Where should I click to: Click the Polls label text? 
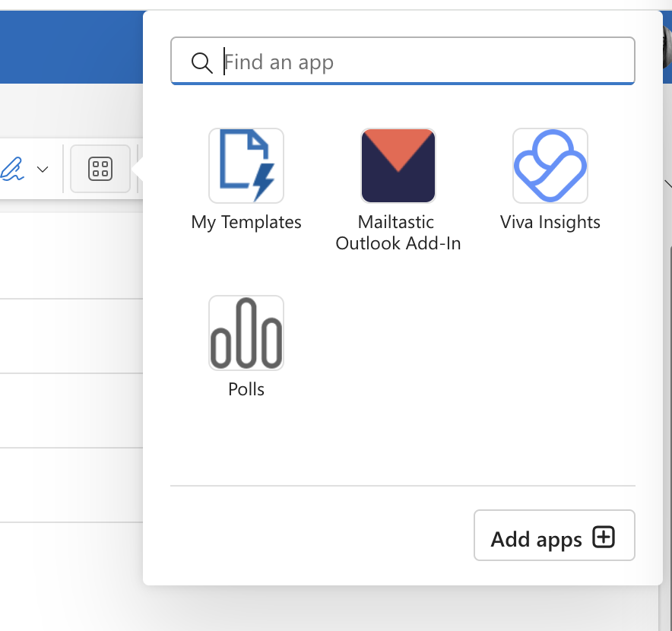[246, 389]
